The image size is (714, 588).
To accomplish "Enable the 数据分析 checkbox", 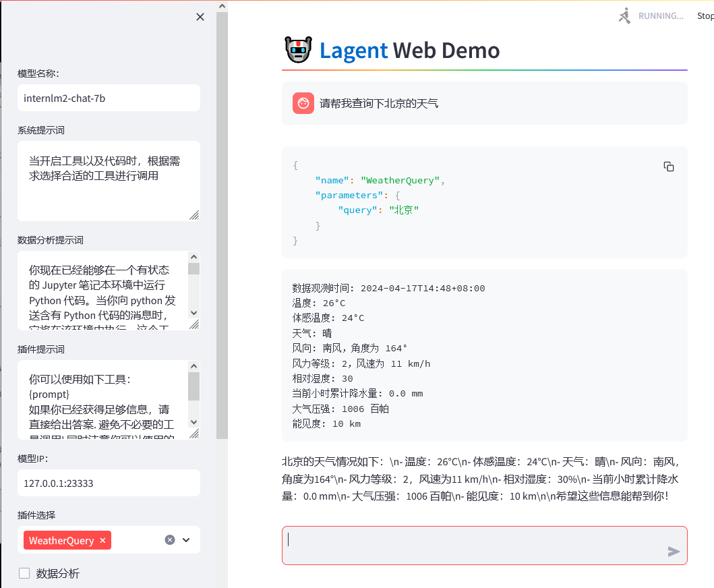I will (24, 573).
